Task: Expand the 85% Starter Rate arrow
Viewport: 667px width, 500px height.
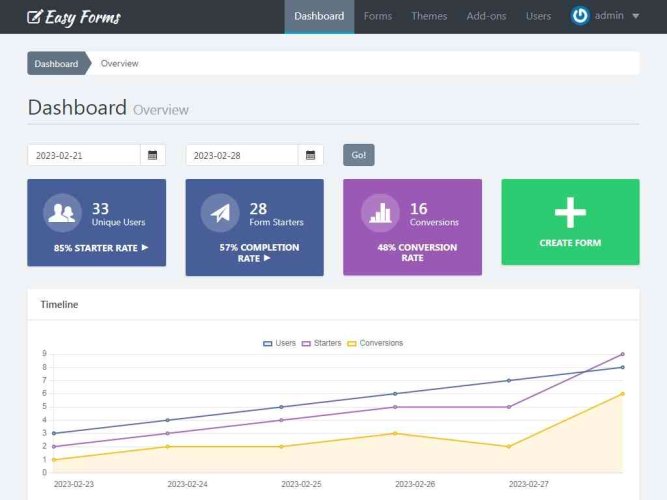Action: pyautogui.click(x=145, y=247)
